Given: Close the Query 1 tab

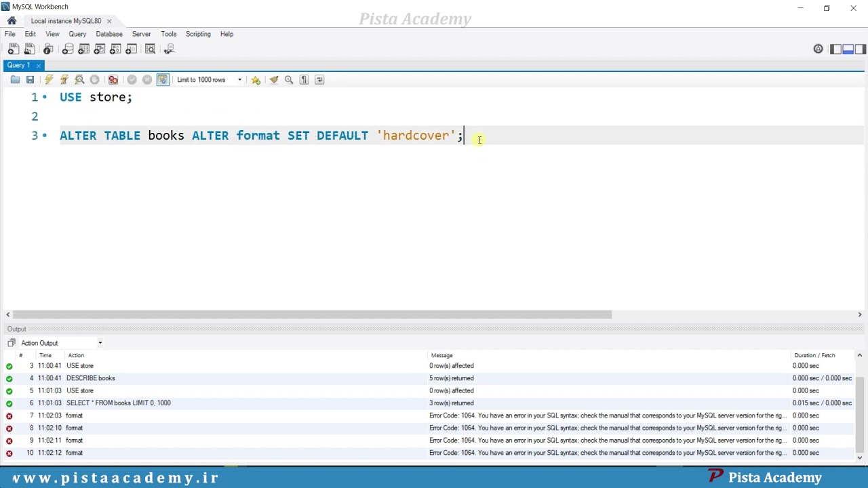Looking at the screenshot, I should click(39, 66).
